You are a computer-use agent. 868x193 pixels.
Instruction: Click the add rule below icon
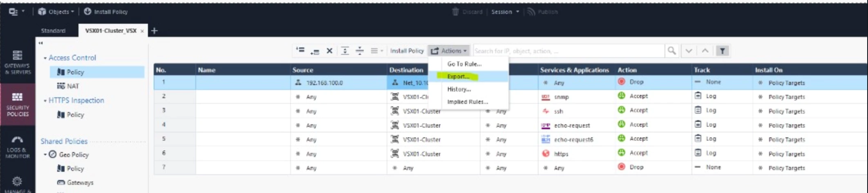click(315, 51)
